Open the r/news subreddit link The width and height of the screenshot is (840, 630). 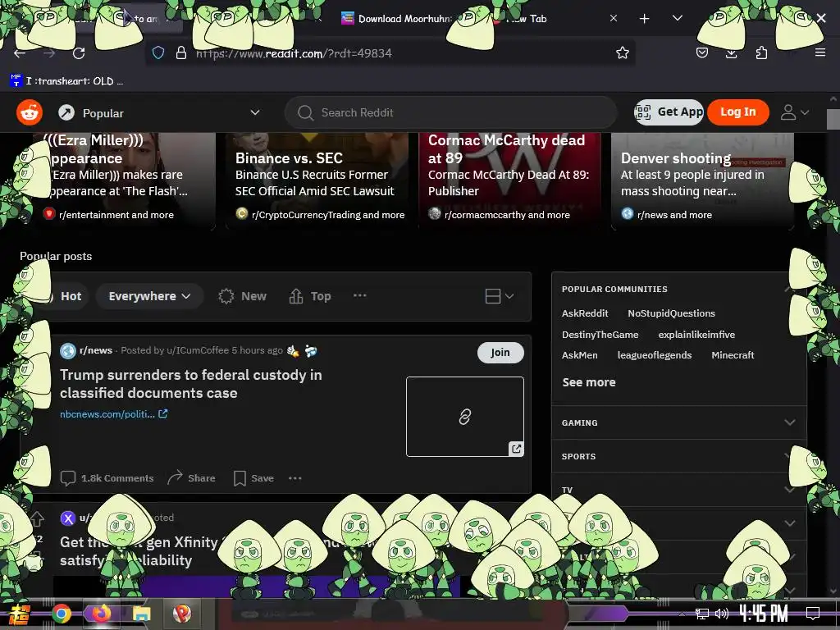pyautogui.click(x=95, y=350)
